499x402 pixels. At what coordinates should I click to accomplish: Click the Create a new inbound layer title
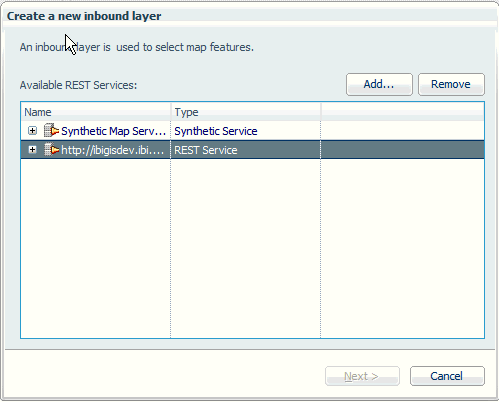pyautogui.click(x=84, y=16)
